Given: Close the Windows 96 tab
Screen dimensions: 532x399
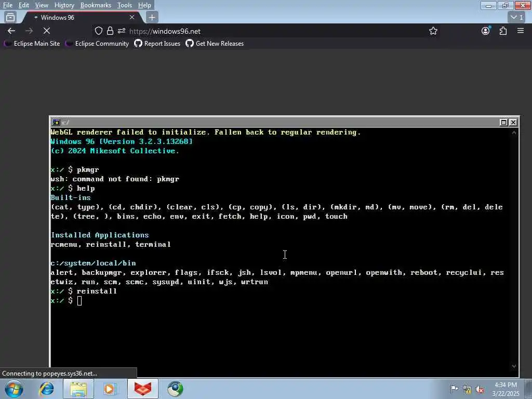Looking at the screenshot, I should (x=132, y=17).
